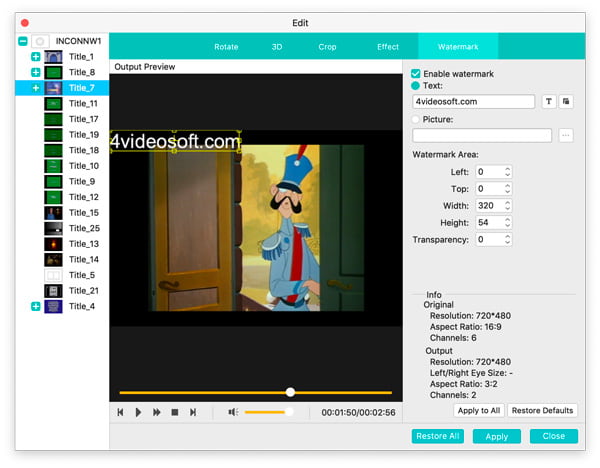Screen dimensions: 600x468
Task: Mute the preview audio
Action: (233, 412)
